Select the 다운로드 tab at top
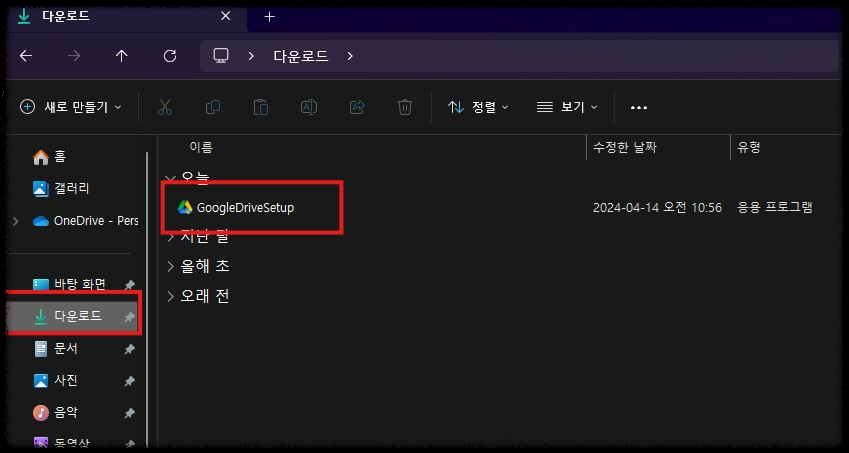This screenshot has height=453, width=849. (x=127, y=17)
